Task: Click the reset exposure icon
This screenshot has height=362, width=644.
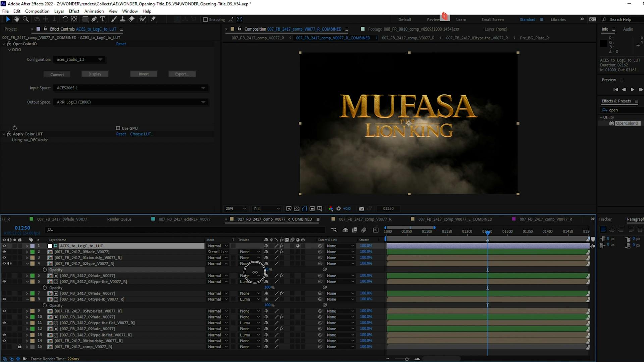Action: (x=338, y=209)
